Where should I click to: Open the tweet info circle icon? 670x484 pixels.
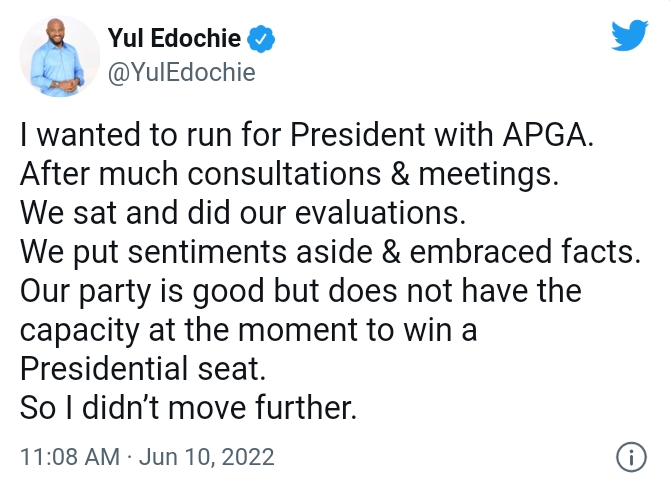[631, 457]
